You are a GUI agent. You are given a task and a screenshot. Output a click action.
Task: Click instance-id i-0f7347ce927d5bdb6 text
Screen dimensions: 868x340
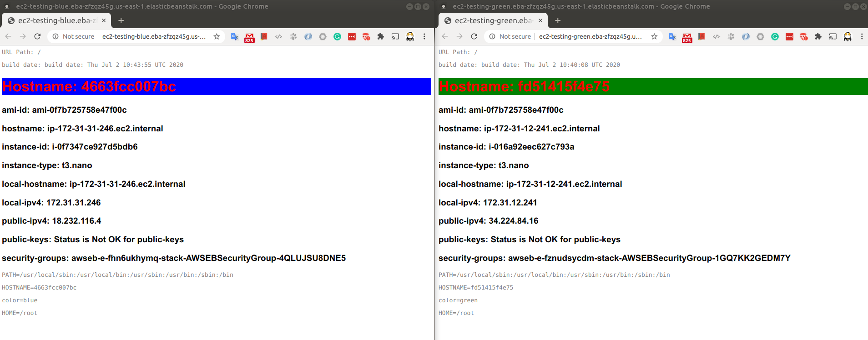coord(70,147)
